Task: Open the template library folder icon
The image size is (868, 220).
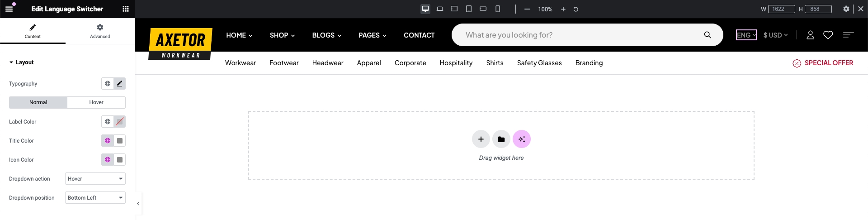Action: (x=501, y=139)
